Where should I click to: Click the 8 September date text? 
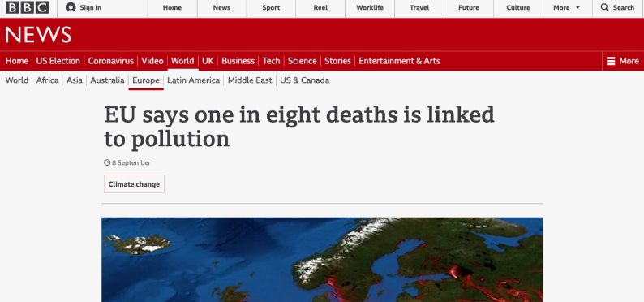tap(131, 162)
